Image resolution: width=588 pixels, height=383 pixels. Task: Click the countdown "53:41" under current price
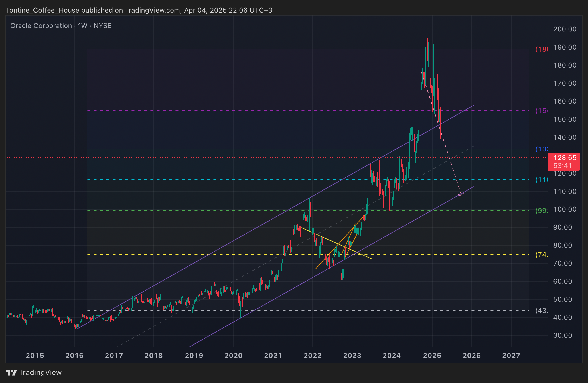(x=563, y=166)
